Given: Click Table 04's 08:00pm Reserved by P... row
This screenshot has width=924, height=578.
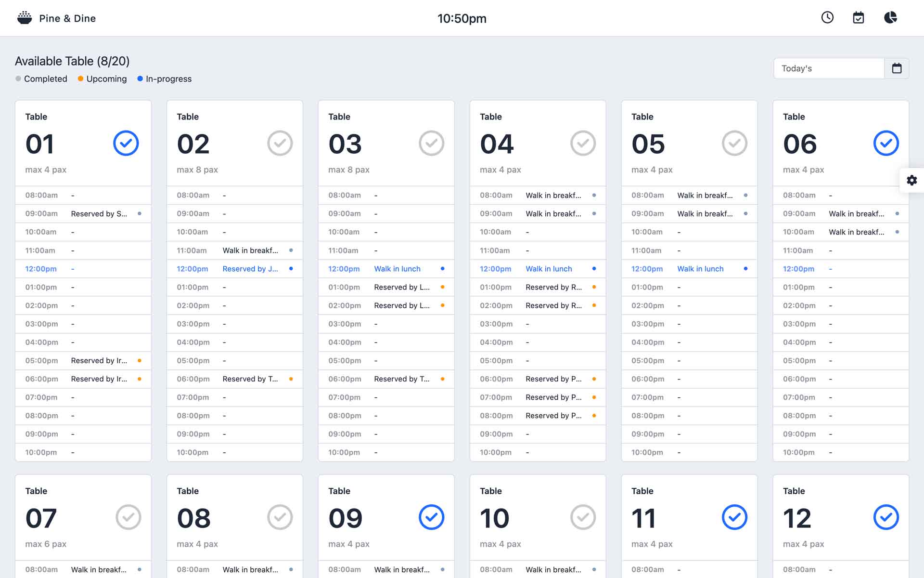Looking at the screenshot, I should coord(537,416).
